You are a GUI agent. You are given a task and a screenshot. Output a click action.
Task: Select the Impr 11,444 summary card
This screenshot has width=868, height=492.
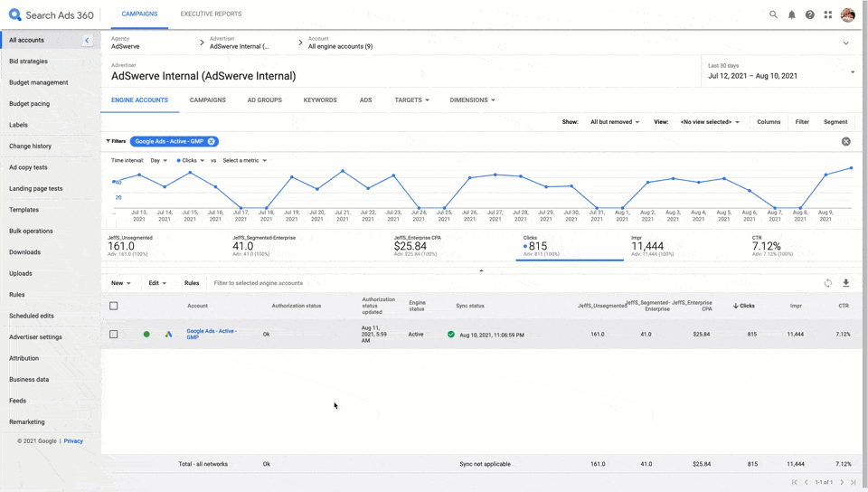click(652, 246)
